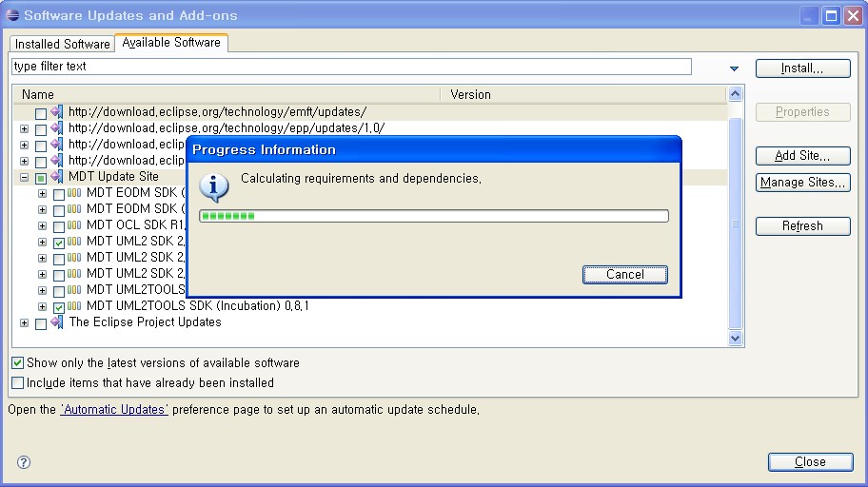
Task: Switch to the Installed Software tab
Action: tap(62, 44)
